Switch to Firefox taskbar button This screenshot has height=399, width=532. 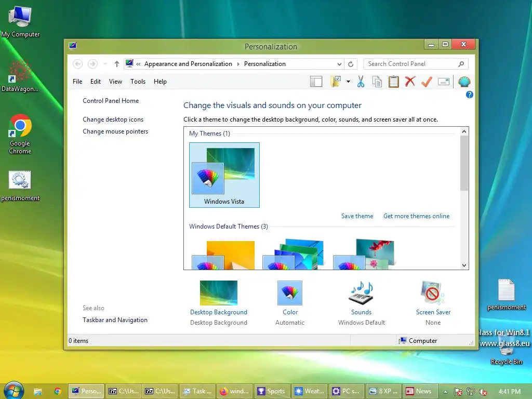(x=234, y=391)
